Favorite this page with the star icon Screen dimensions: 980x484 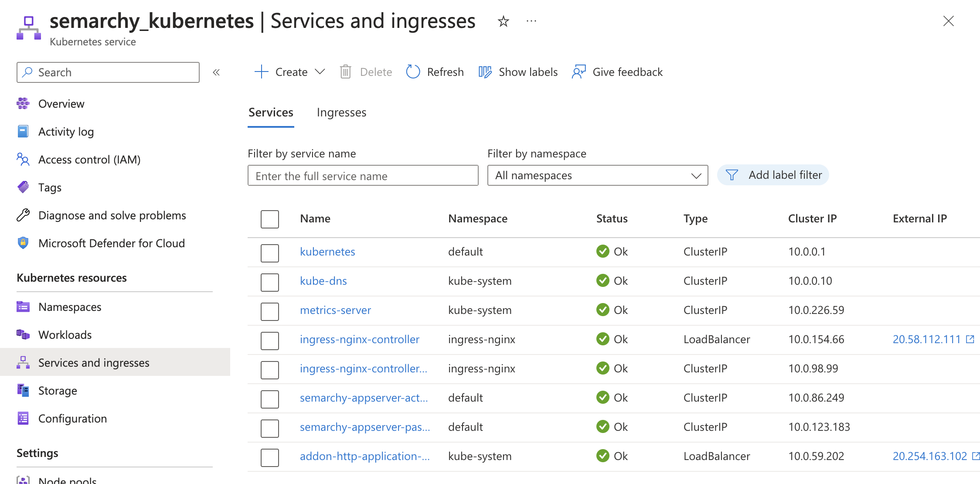point(504,21)
